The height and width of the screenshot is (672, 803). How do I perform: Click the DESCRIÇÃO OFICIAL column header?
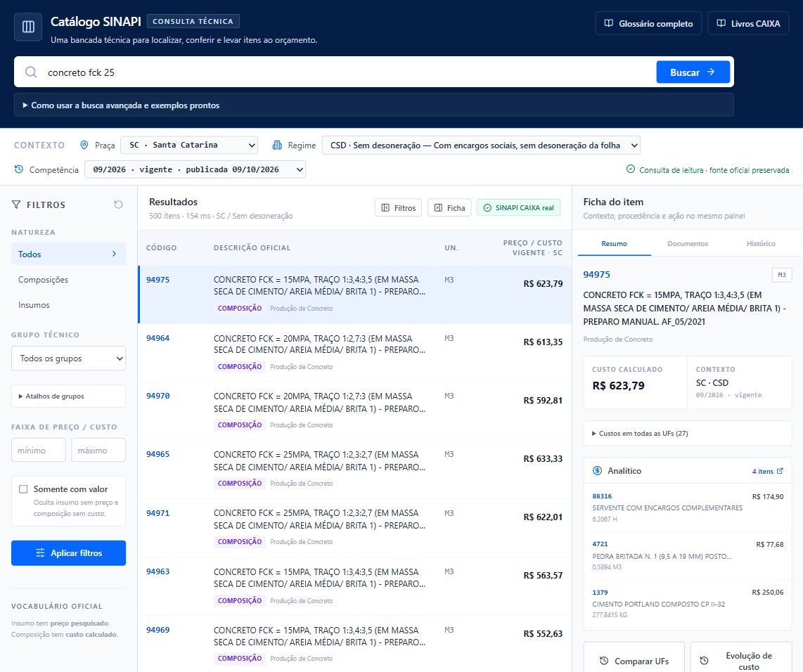point(252,247)
